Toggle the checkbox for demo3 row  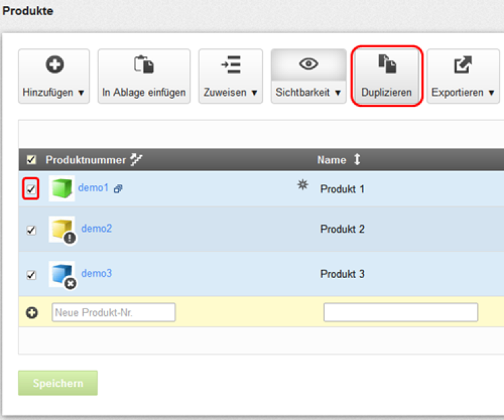click(31, 274)
